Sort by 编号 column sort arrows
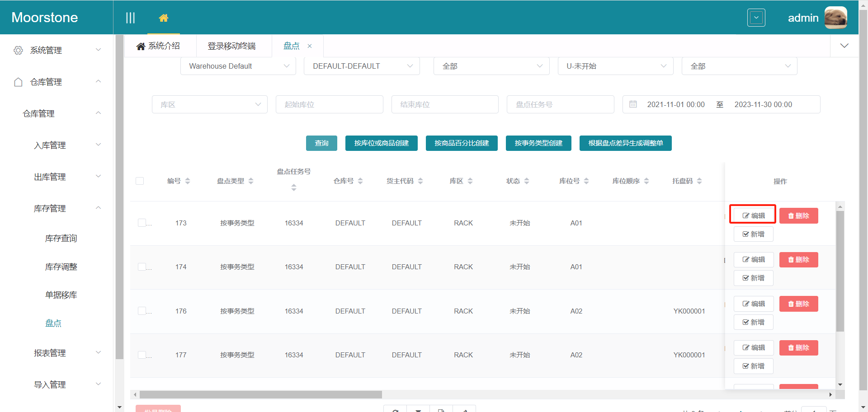Screen dimensions: 868x412 (x=188, y=181)
